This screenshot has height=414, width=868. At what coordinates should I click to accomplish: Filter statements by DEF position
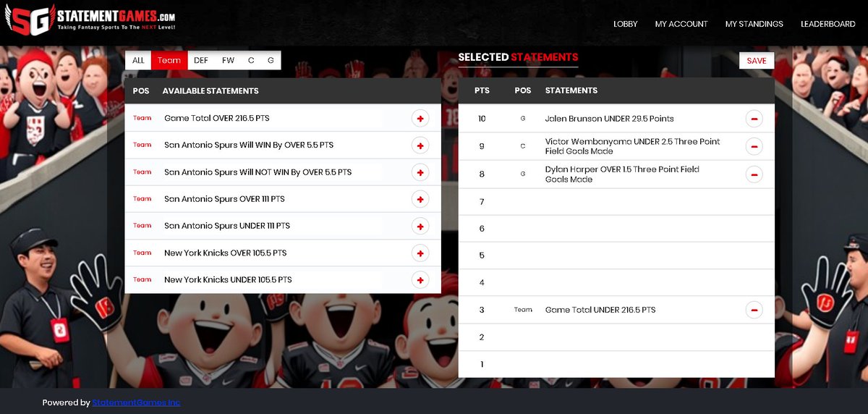(201, 61)
